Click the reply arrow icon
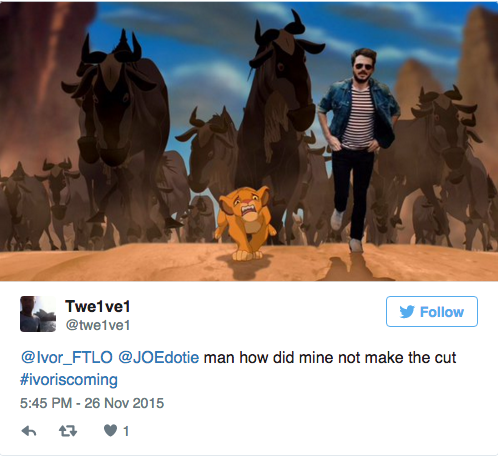Image resolution: width=498 pixels, height=457 pixels. coord(29,431)
